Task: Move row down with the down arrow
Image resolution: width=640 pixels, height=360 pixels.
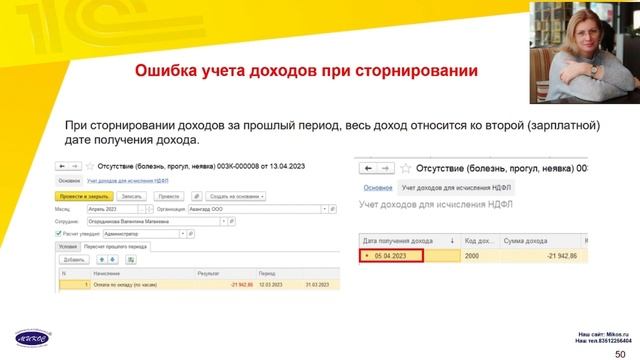Action: (112, 260)
